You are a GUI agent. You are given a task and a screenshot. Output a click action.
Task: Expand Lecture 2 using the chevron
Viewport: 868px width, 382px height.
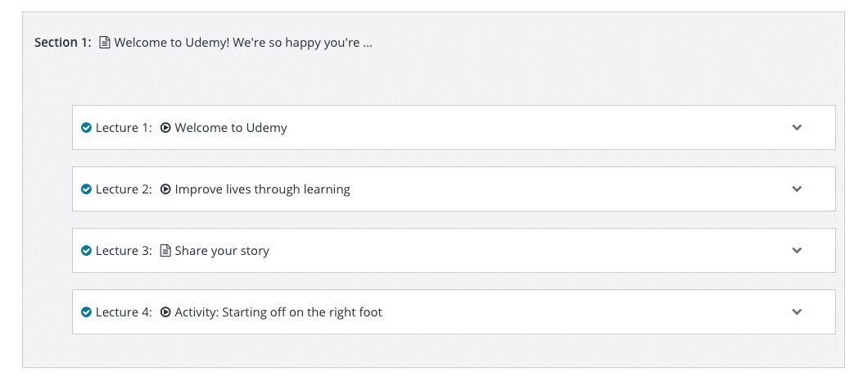click(x=797, y=189)
